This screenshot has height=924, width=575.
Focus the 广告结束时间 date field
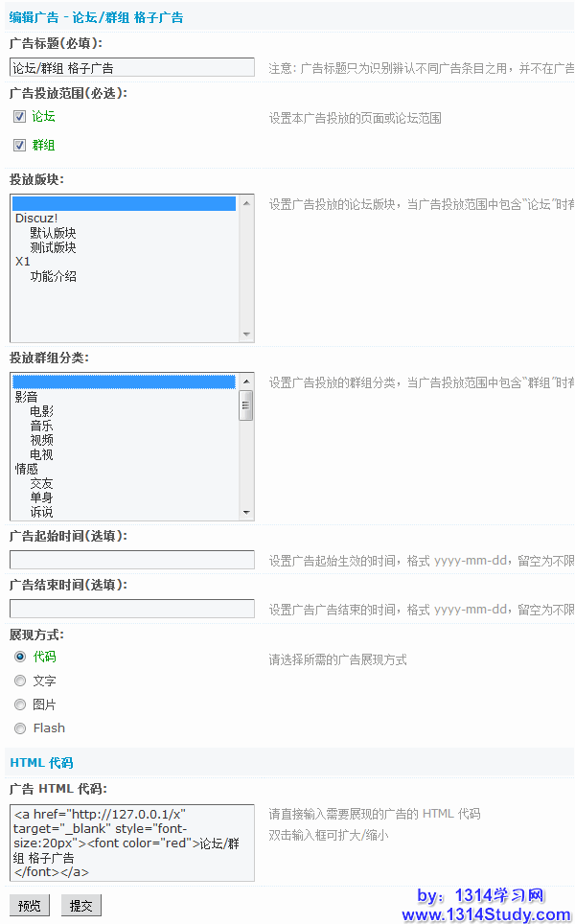[x=132, y=609]
